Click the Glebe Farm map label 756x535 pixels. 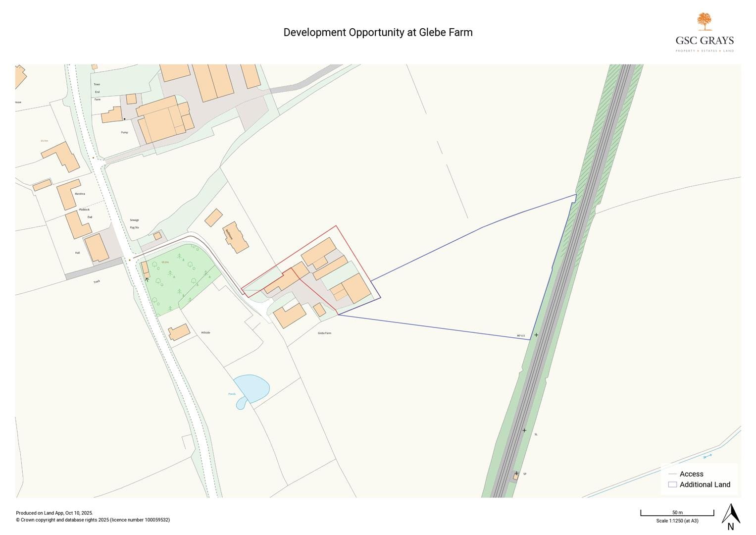pyautogui.click(x=324, y=333)
